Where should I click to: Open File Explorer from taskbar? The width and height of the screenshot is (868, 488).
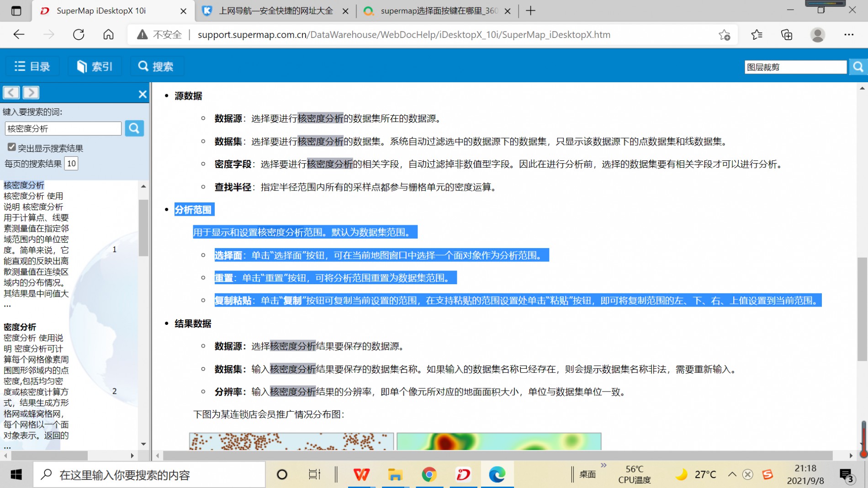(x=395, y=475)
